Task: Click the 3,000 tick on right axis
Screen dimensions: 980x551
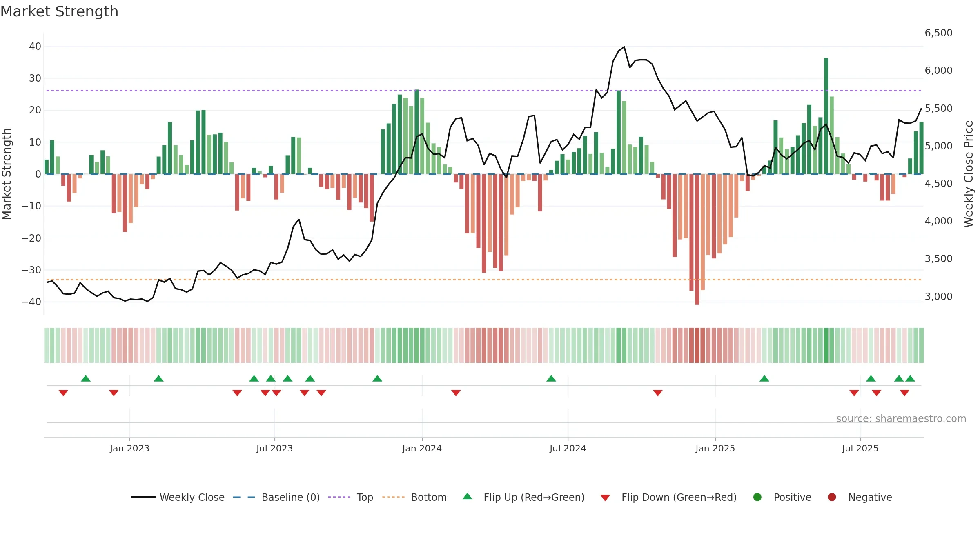Action: tap(938, 296)
